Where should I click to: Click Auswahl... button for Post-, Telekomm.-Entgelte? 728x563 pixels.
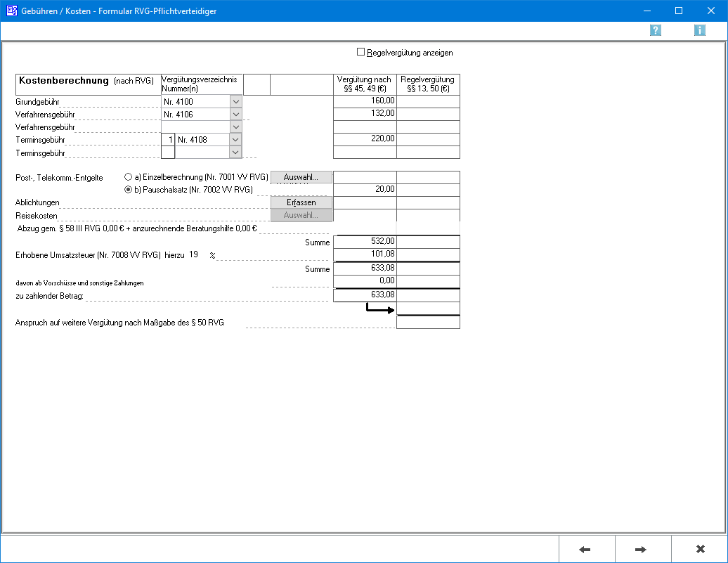301,178
